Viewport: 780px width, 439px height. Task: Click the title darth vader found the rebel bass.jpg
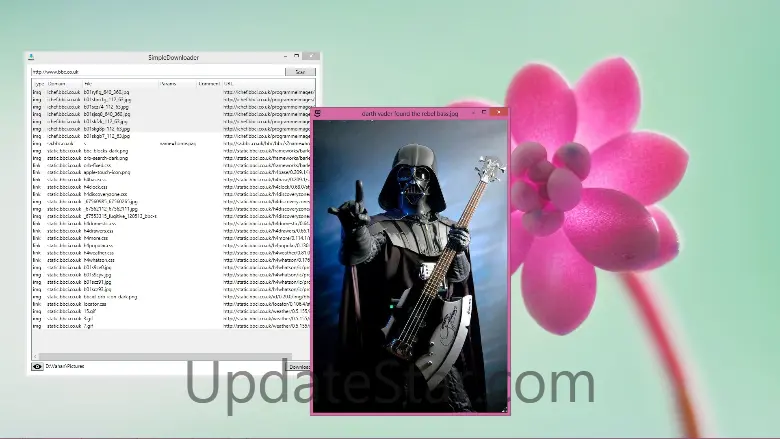point(409,114)
